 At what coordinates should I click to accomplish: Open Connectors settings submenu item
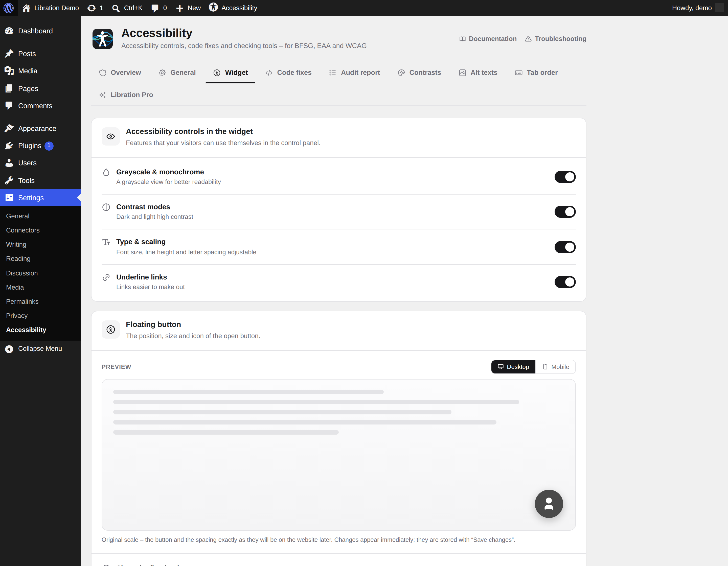[x=23, y=230]
